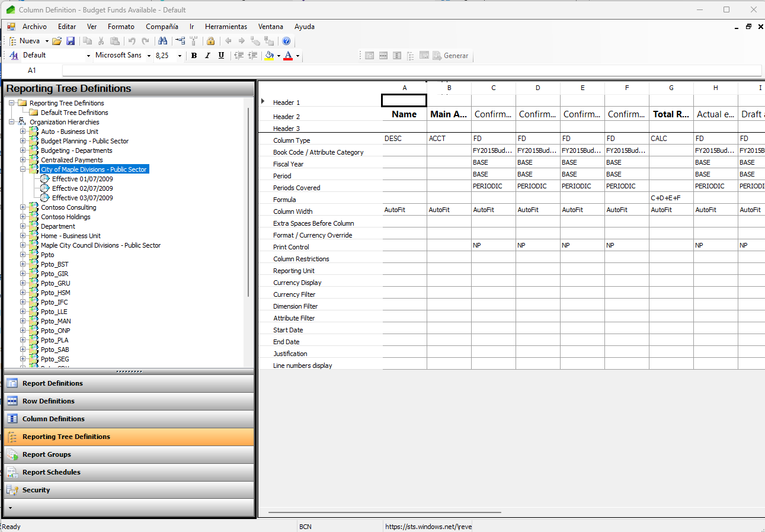Viewport: 765px width, 532px height.
Task: Click the report definition icon beside Generar
Action: pos(369,56)
